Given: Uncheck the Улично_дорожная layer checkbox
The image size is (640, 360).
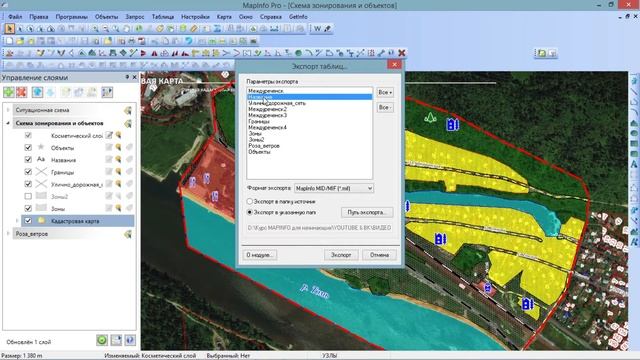Looking at the screenshot, I should point(28,184).
